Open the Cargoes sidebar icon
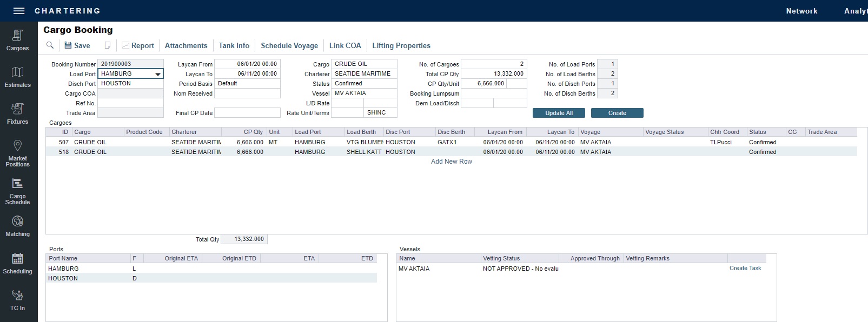The width and height of the screenshot is (868, 322). (x=18, y=41)
